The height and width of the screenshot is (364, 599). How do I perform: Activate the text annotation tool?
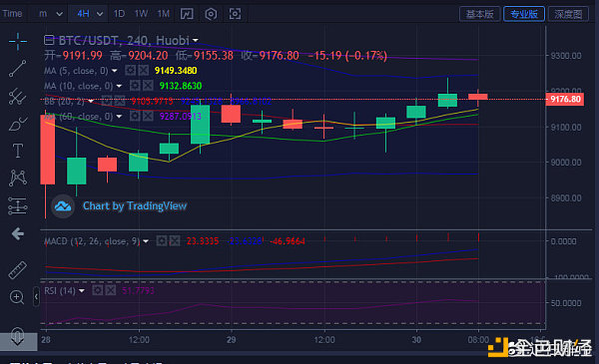(18, 151)
